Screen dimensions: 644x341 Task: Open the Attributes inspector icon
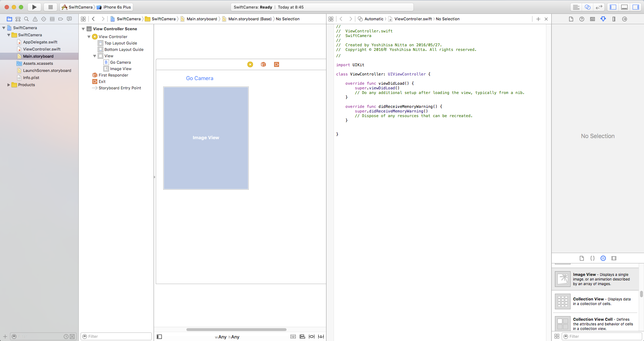coord(603,19)
